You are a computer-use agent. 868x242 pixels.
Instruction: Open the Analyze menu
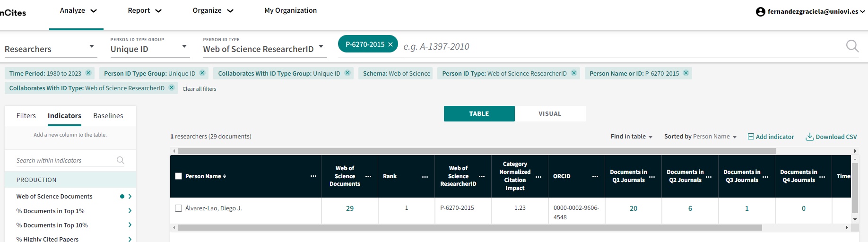78,10
